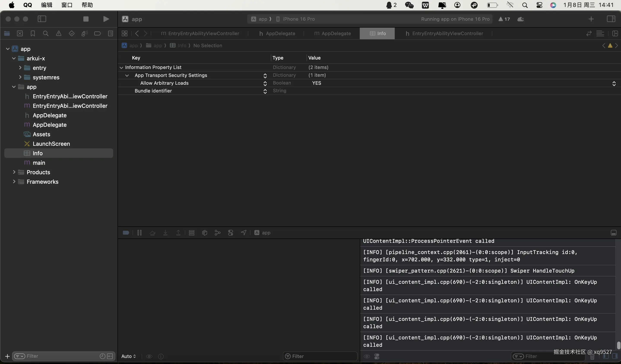Toggle breakpoints activation in debug bar
Screen dimensions: 621x364
pos(126,233)
